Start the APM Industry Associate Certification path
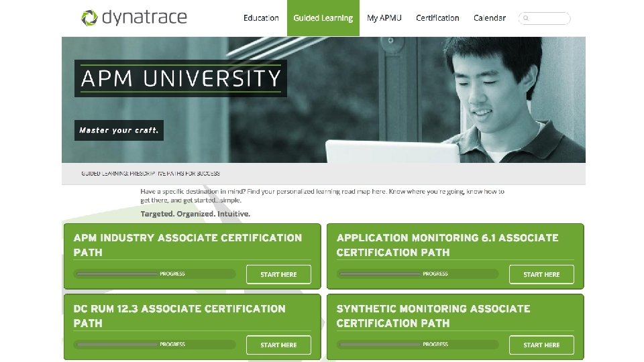 tap(278, 274)
